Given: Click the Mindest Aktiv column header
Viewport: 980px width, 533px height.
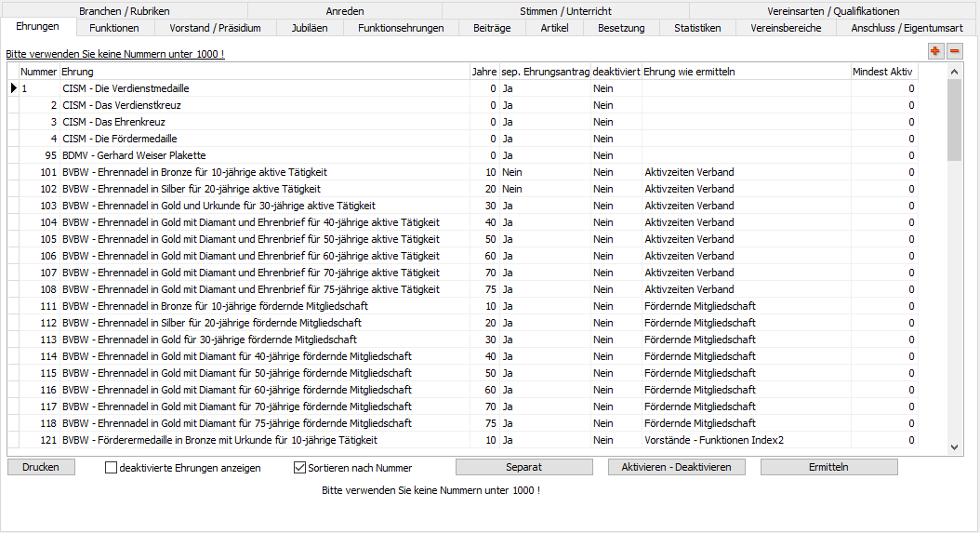Looking at the screenshot, I should [x=883, y=72].
